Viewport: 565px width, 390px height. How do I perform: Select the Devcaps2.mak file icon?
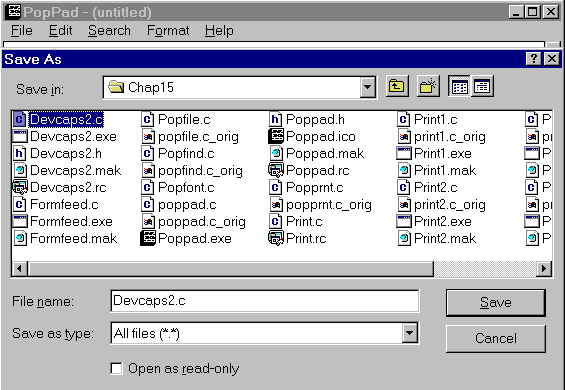tap(20, 170)
